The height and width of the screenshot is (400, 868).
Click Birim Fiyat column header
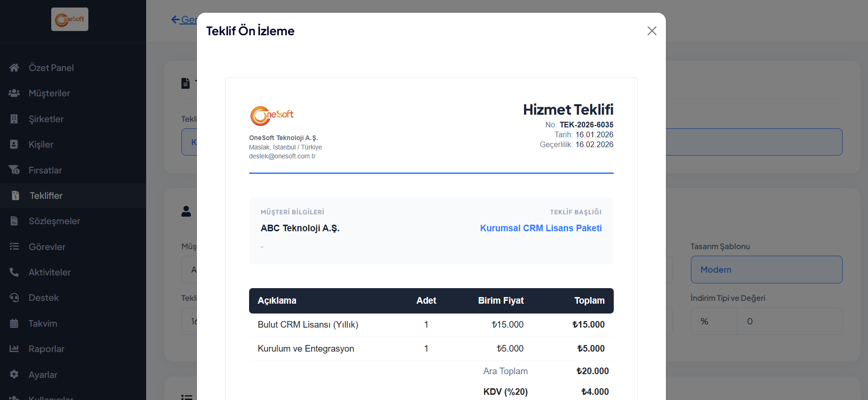pyautogui.click(x=501, y=300)
